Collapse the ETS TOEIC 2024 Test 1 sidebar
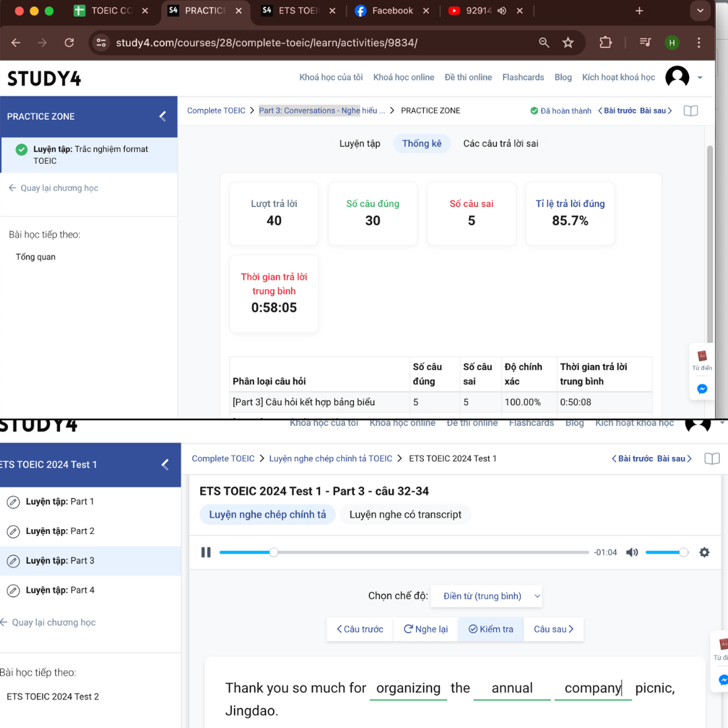This screenshot has width=728, height=728. click(x=165, y=464)
